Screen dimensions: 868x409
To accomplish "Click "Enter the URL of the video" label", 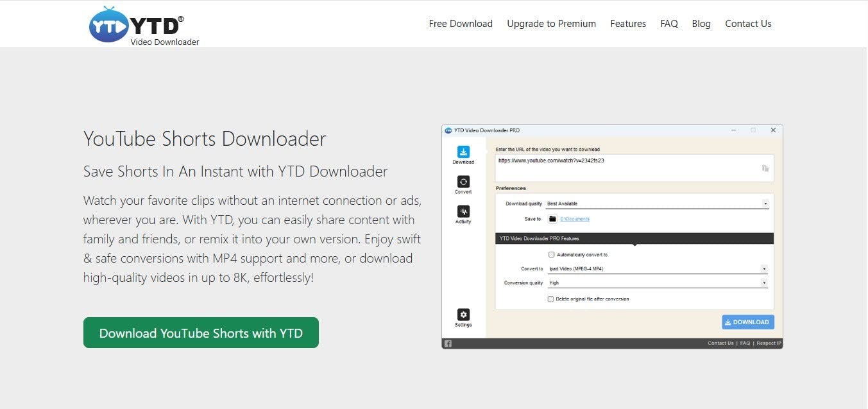I will pos(548,149).
